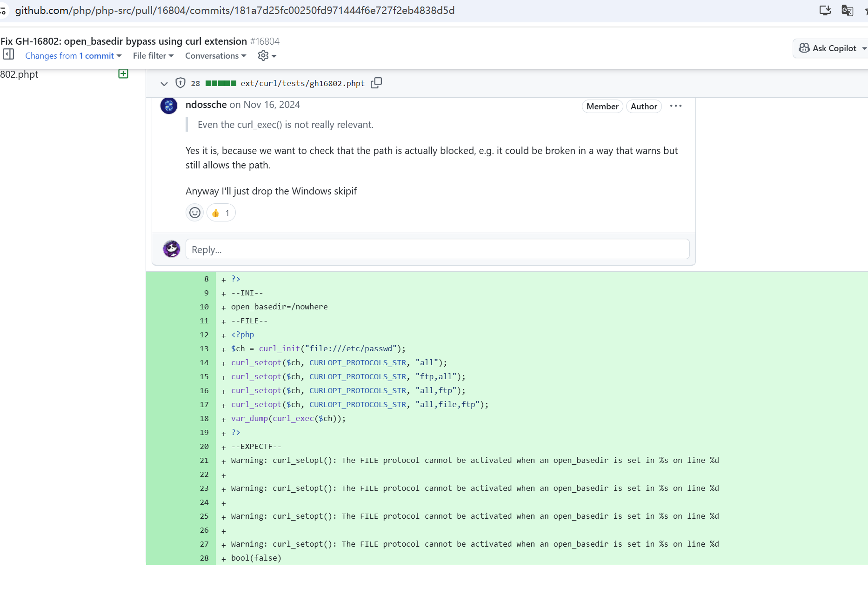Click the Ask Copilot button
868x589 pixels.
[829, 48]
